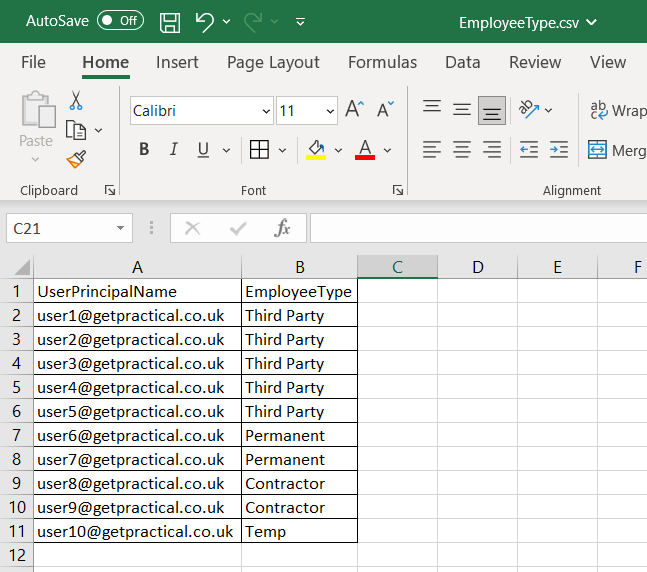
Task: Click Increase Font Size icon
Action: pos(354,109)
